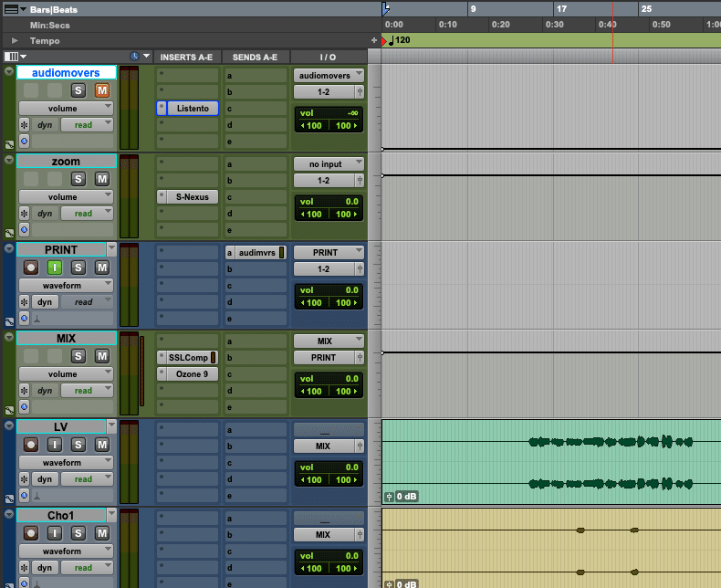Open the Listento insert plugin
The height and width of the screenshot is (588, 721).
point(193,108)
